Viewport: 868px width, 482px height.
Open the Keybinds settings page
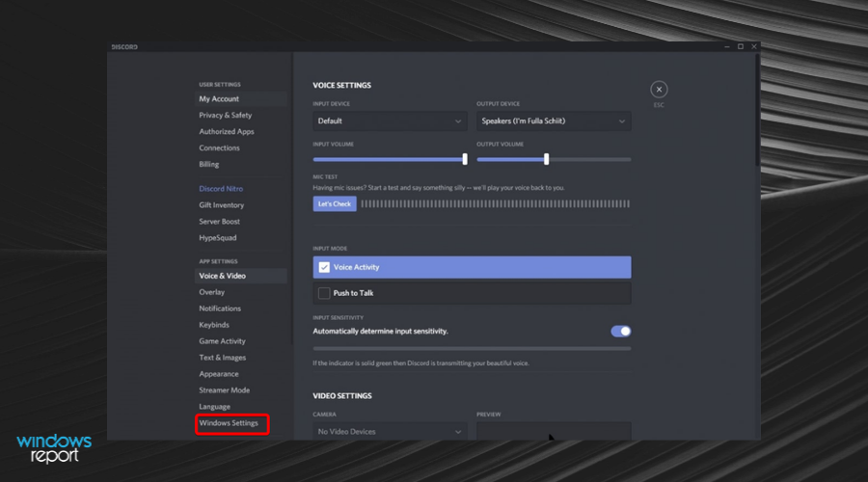click(x=214, y=325)
